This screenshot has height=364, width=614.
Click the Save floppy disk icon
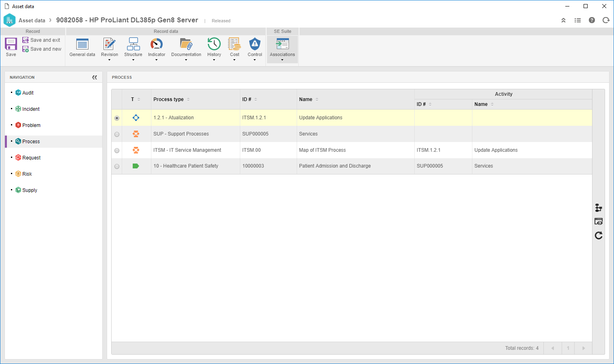11,44
